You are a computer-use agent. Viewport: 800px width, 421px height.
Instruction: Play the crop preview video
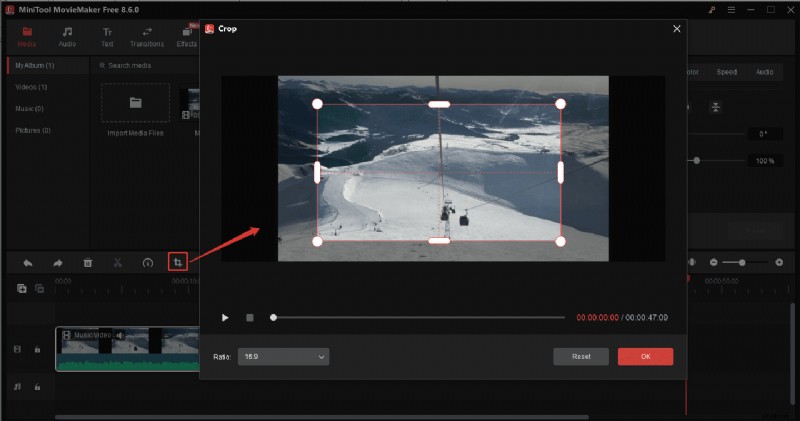tap(225, 318)
